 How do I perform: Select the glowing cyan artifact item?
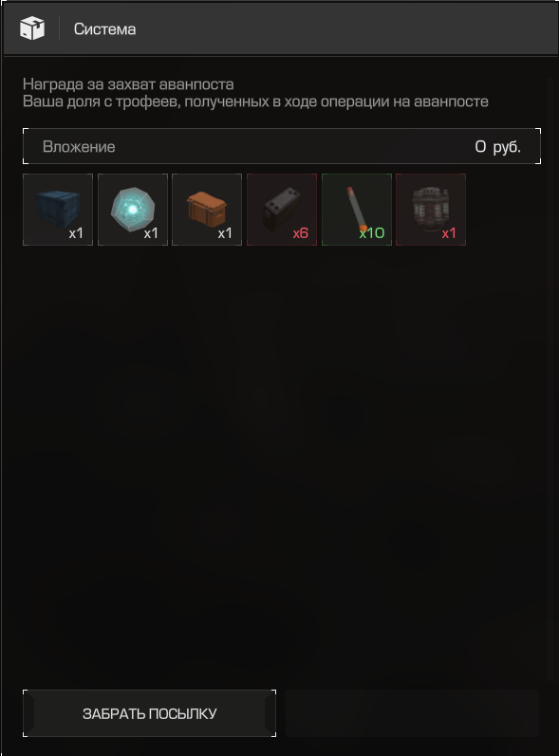133,210
